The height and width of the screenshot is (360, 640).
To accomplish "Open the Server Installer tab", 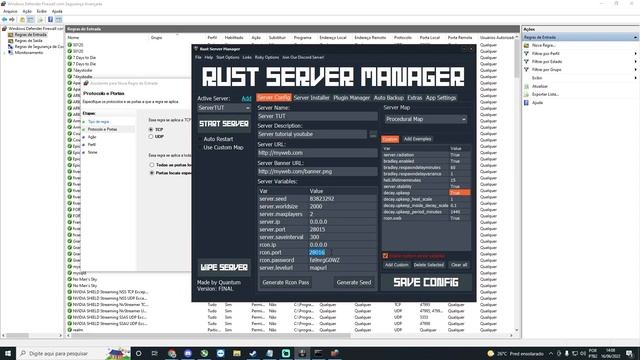I will (311, 98).
